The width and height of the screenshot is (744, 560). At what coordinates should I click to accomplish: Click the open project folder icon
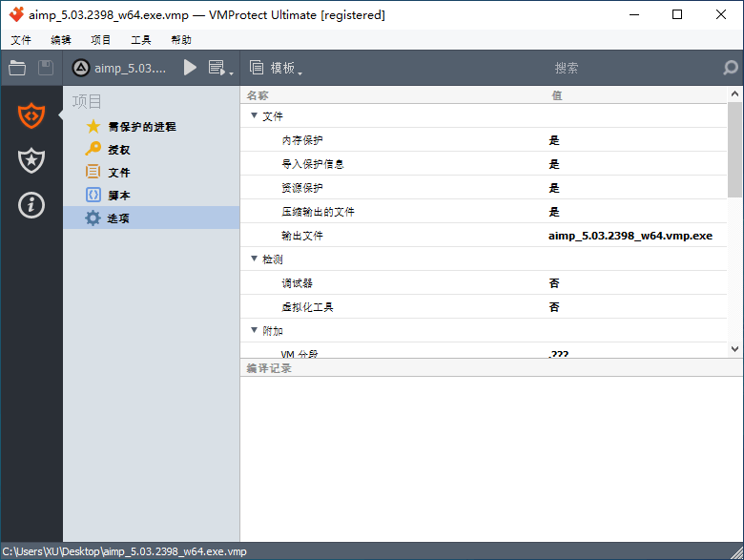pyautogui.click(x=17, y=68)
